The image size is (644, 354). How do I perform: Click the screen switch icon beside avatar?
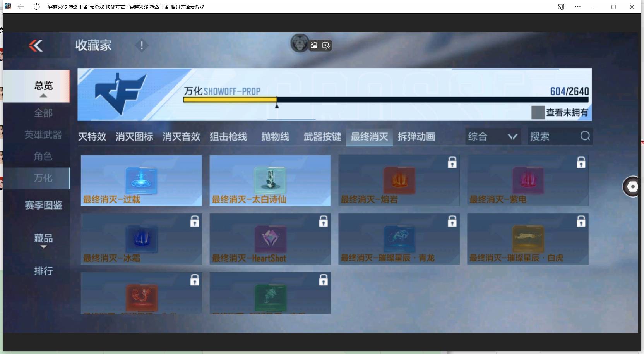(314, 45)
